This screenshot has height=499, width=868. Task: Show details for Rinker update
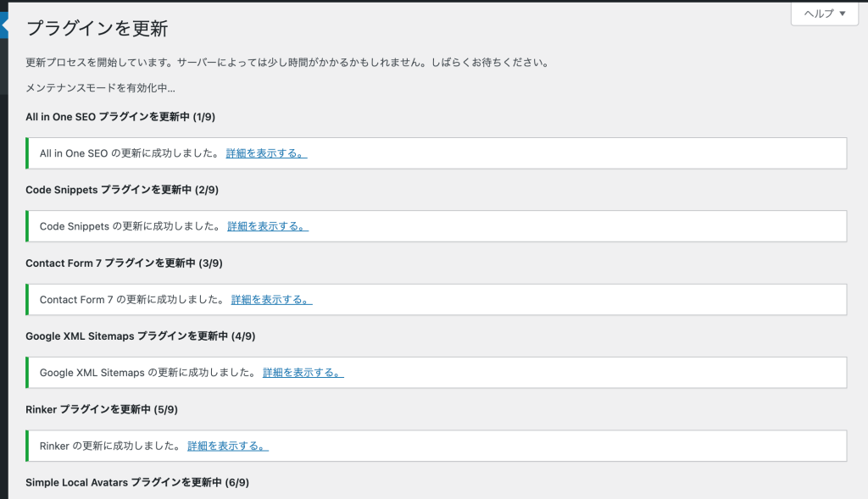click(x=227, y=446)
